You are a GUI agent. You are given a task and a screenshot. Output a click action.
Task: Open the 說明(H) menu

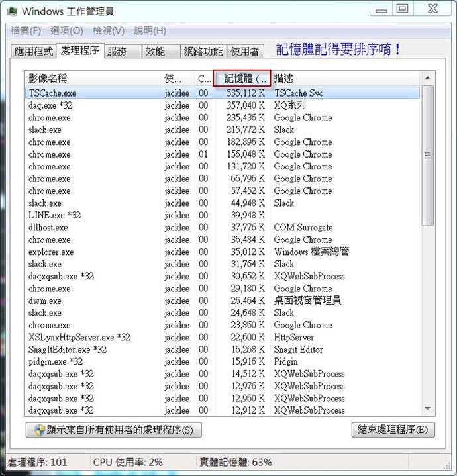[150, 31]
